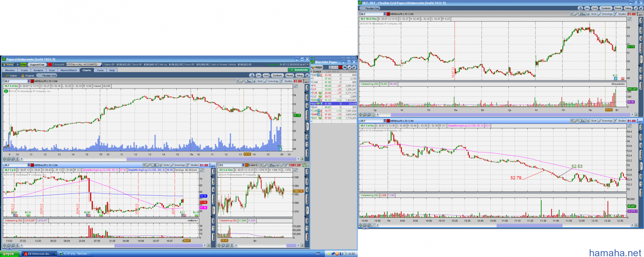Switch to the MarketWatch tab

69,70
